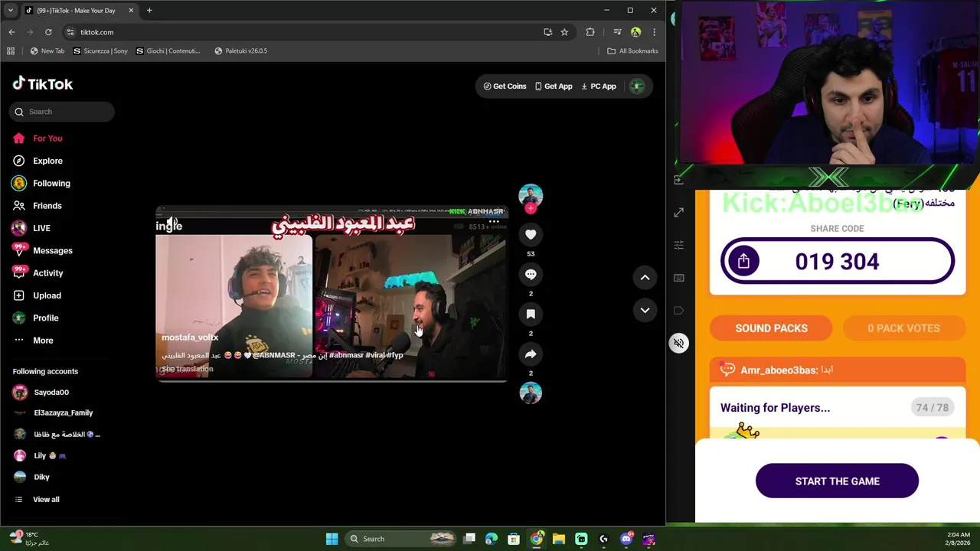980x551 pixels.
Task: Click the keyboard icon in side panel
Action: (678, 278)
